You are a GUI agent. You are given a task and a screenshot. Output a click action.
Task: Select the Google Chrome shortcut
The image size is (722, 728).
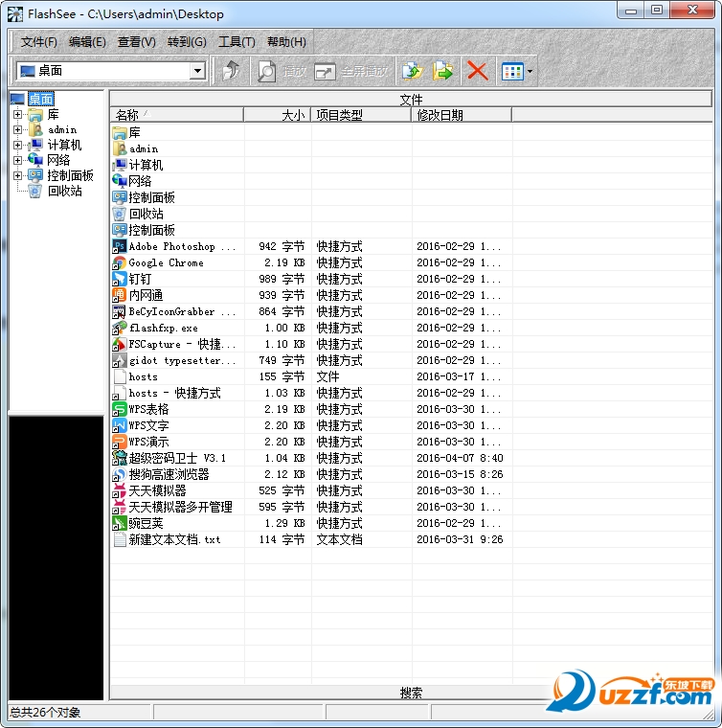(x=166, y=262)
